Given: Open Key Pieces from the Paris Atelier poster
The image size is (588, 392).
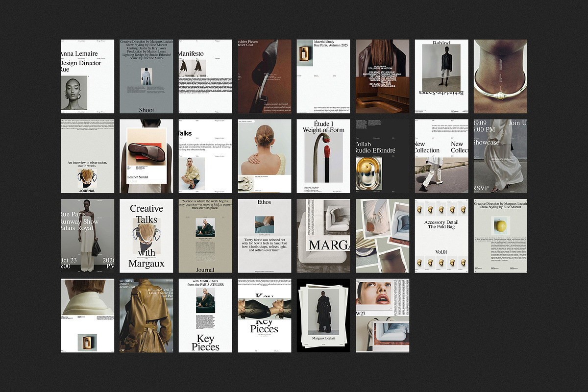Looking at the screenshot, I should (205, 316).
